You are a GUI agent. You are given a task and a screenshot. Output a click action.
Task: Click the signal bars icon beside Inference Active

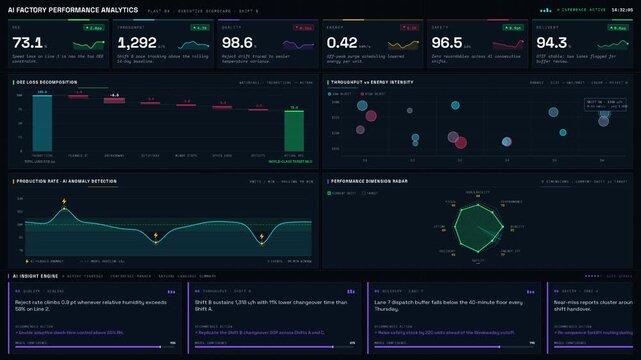(545, 10)
